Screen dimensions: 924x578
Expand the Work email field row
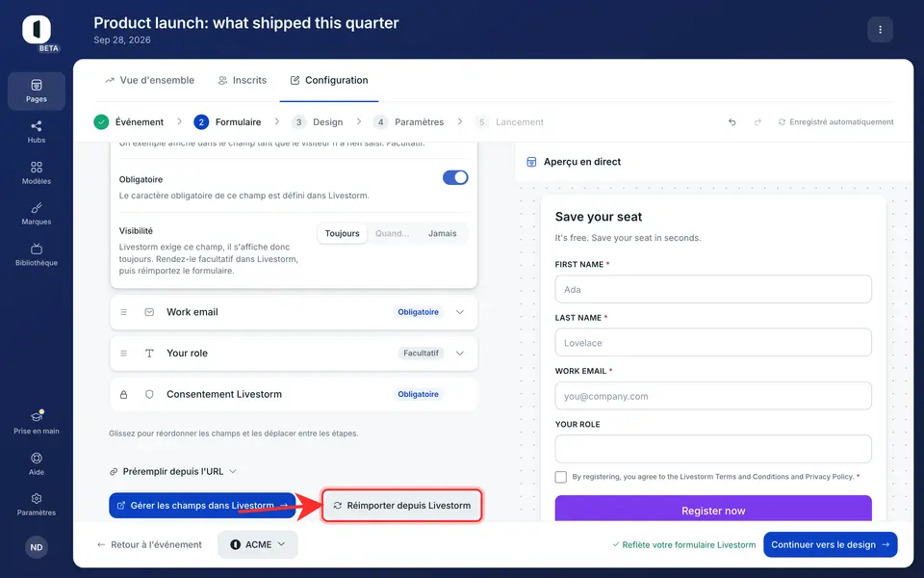pyautogui.click(x=294, y=312)
